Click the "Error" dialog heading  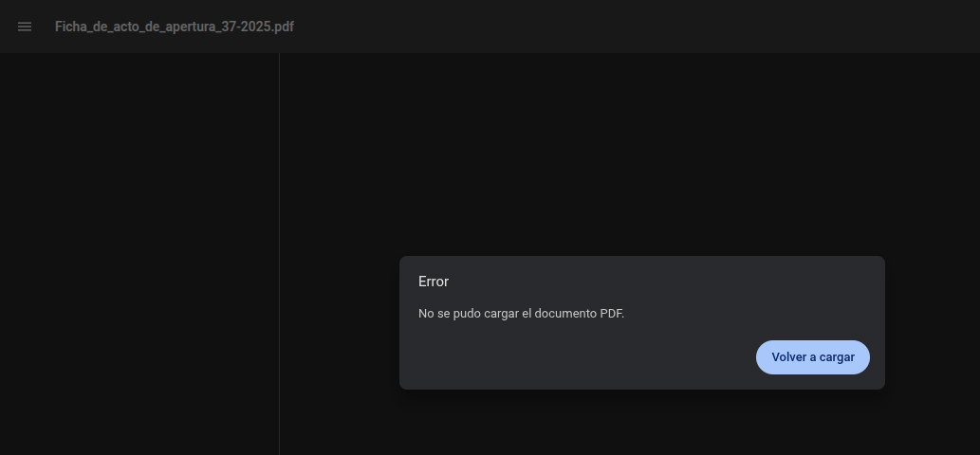(x=434, y=282)
